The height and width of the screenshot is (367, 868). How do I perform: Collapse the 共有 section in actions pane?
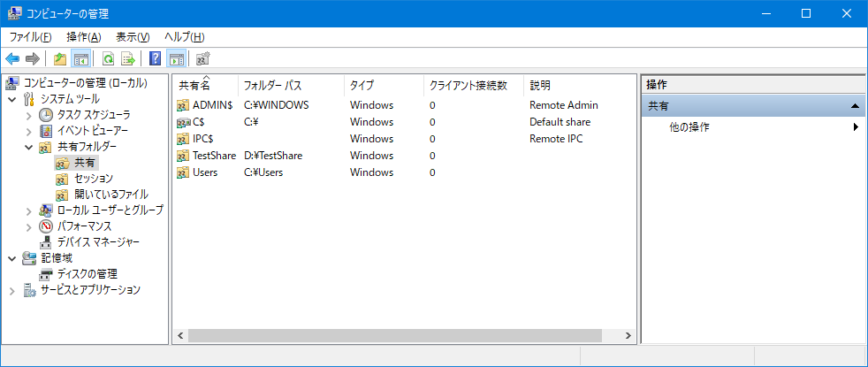tap(855, 105)
